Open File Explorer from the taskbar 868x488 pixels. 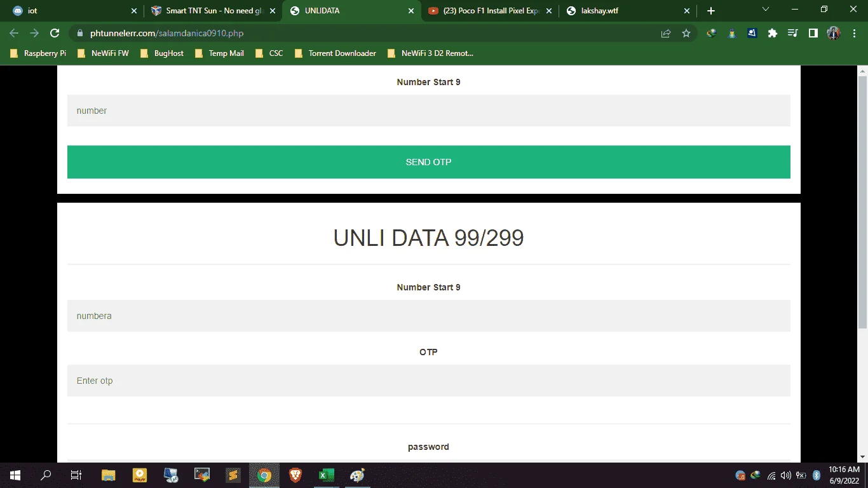[x=109, y=475]
